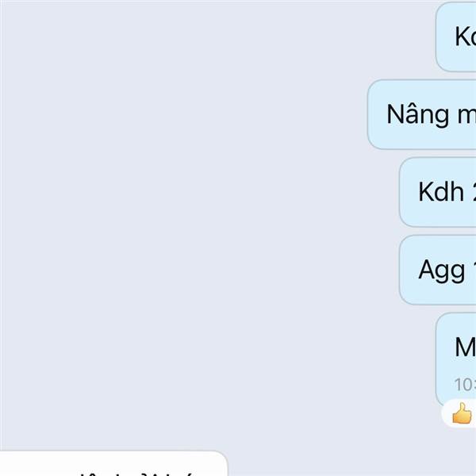Viewport: 476px width, 476px height.
Task: Select the 'Nâng m' message bubble
Action: (x=422, y=114)
